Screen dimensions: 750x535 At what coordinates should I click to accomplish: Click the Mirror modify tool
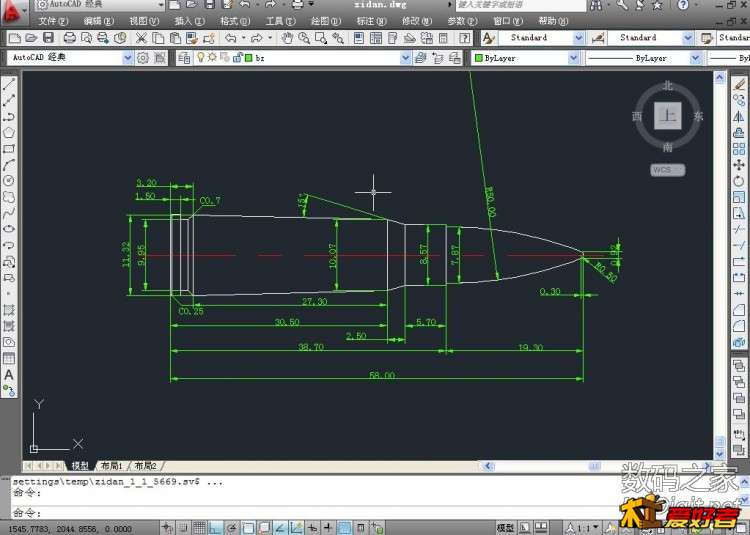point(739,116)
